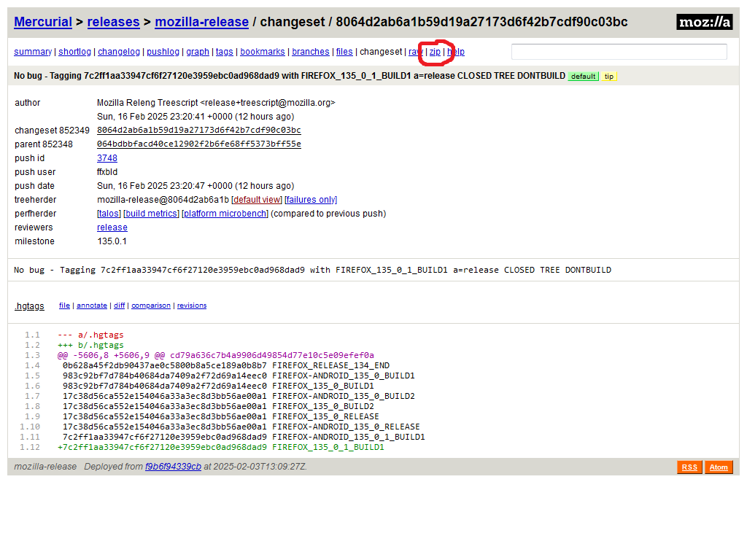
Task: Open the release reviewers link
Action: pyautogui.click(x=112, y=227)
